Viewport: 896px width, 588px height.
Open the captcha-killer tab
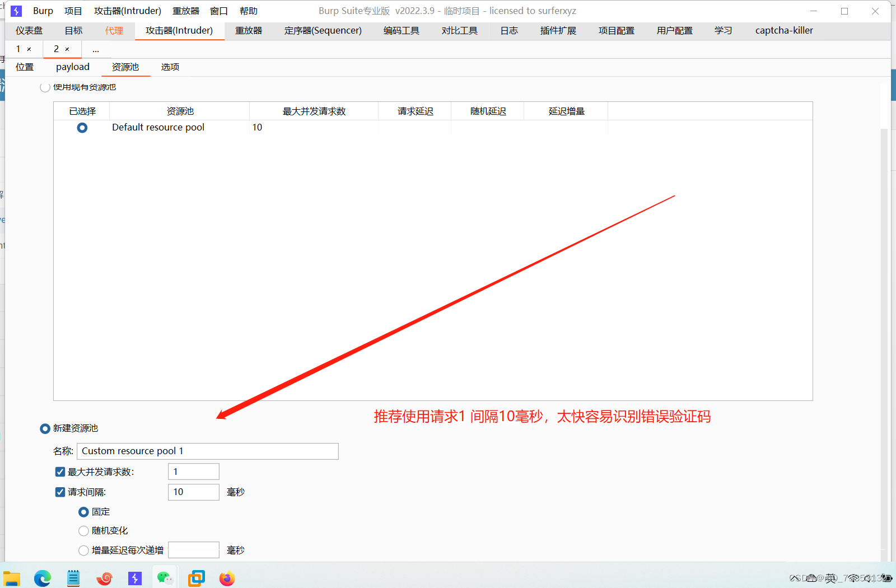click(784, 31)
